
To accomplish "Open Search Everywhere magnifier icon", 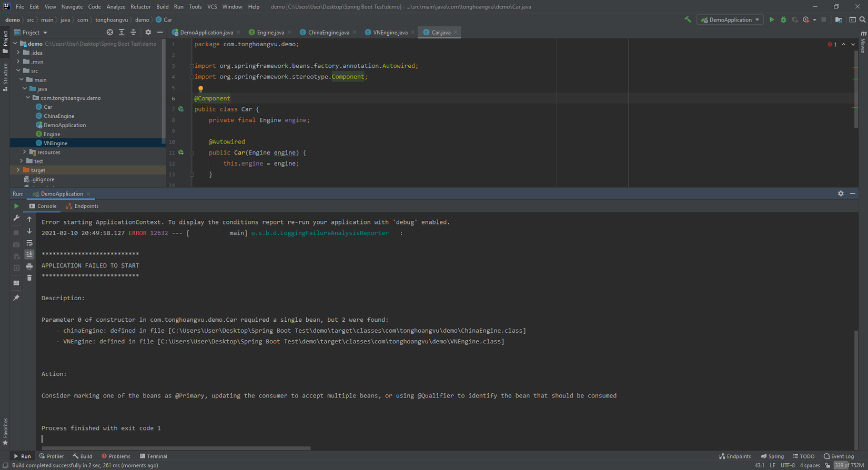I will coord(862,20).
